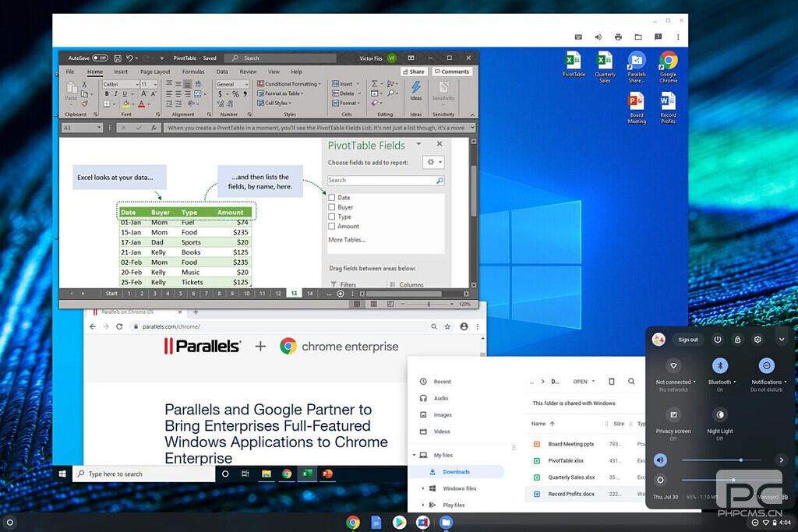Switch to the Formulas ribbon tab
798x532 pixels.
point(192,71)
